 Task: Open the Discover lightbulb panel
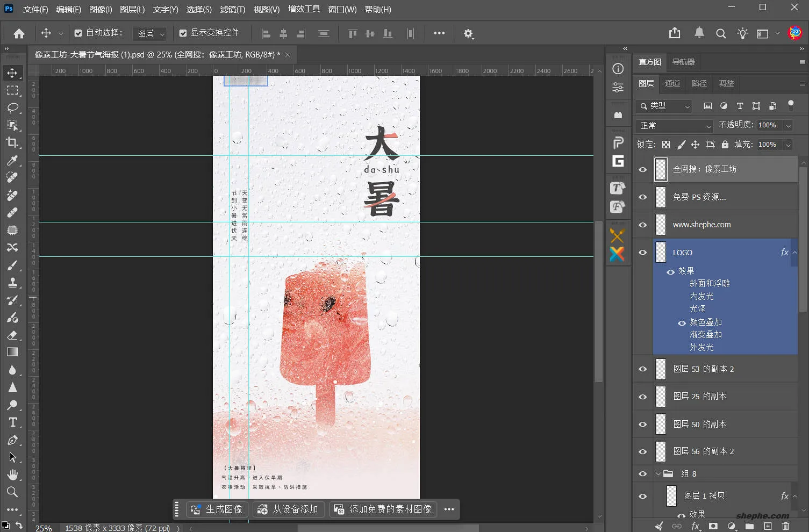pyautogui.click(x=743, y=33)
